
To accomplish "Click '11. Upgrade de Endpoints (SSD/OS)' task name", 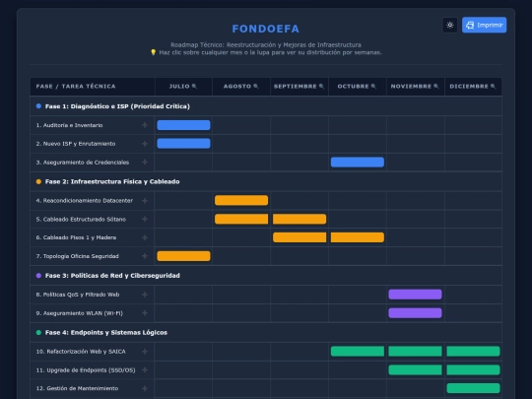I will (86, 370).
